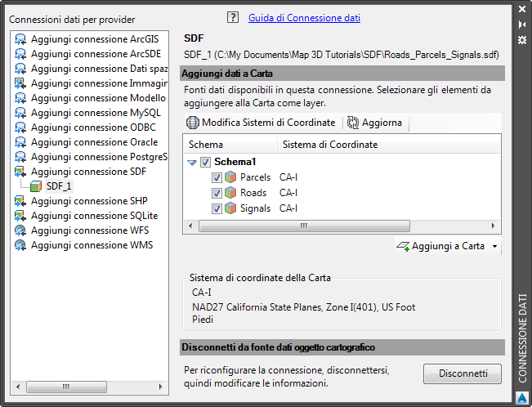This screenshot has width=532, height=407.
Task: Click the palette properties icon in the title strip
Action: click(x=522, y=39)
